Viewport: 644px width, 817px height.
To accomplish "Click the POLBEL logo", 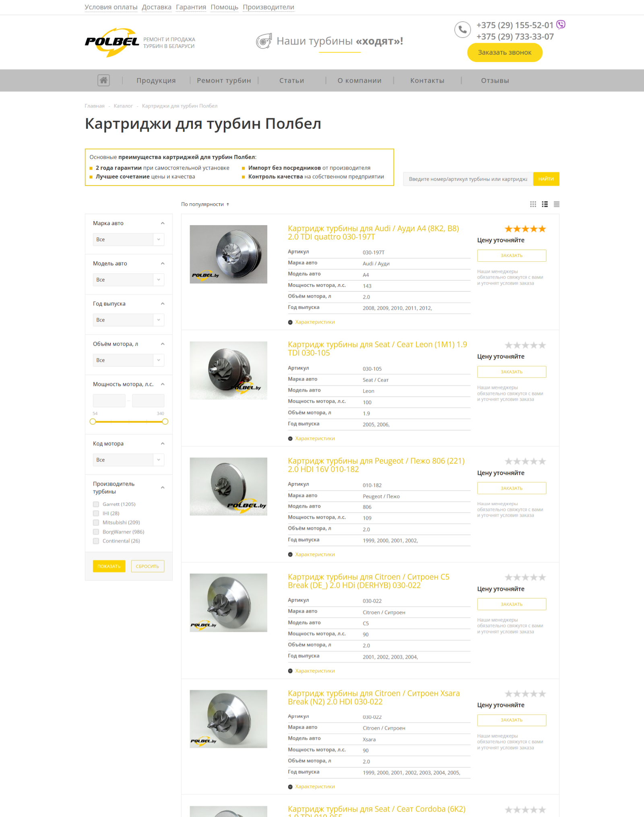I will point(112,42).
